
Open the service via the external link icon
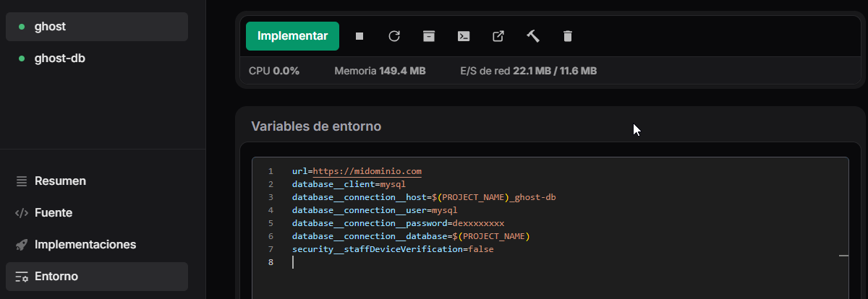point(498,36)
